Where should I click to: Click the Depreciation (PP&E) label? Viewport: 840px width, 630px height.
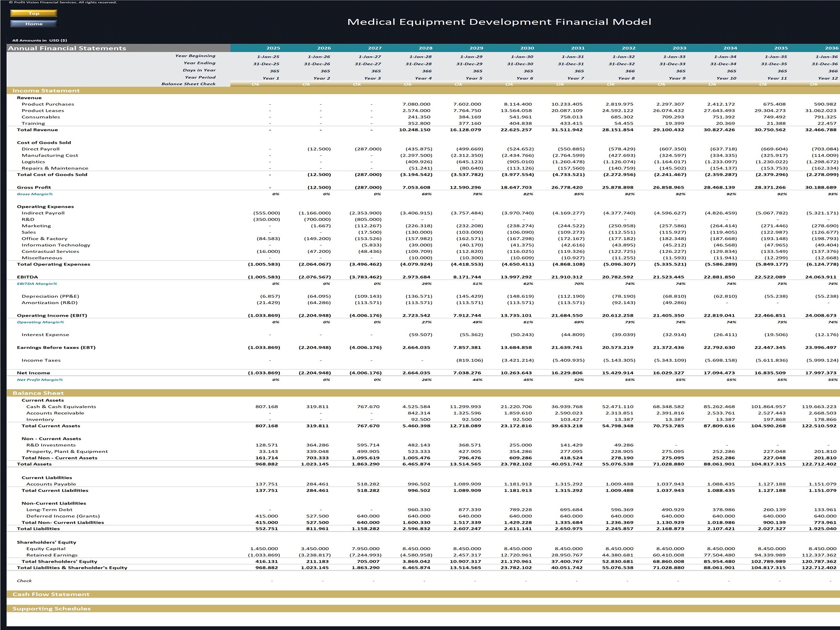(x=50, y=297)
